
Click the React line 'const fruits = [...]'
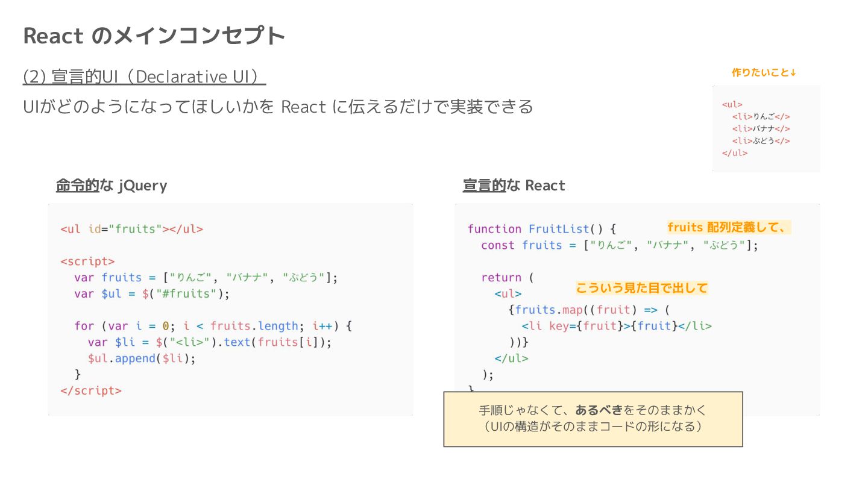(x=619, y=245)
